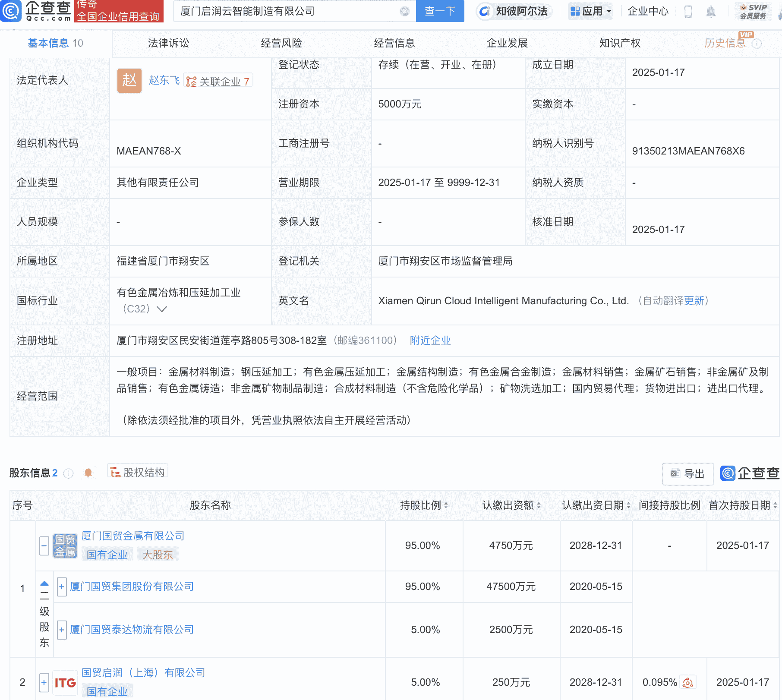Screen dimensions: 782x700
Task: Click the 企查查 logo in top left corner
Action: click(37, 12)
